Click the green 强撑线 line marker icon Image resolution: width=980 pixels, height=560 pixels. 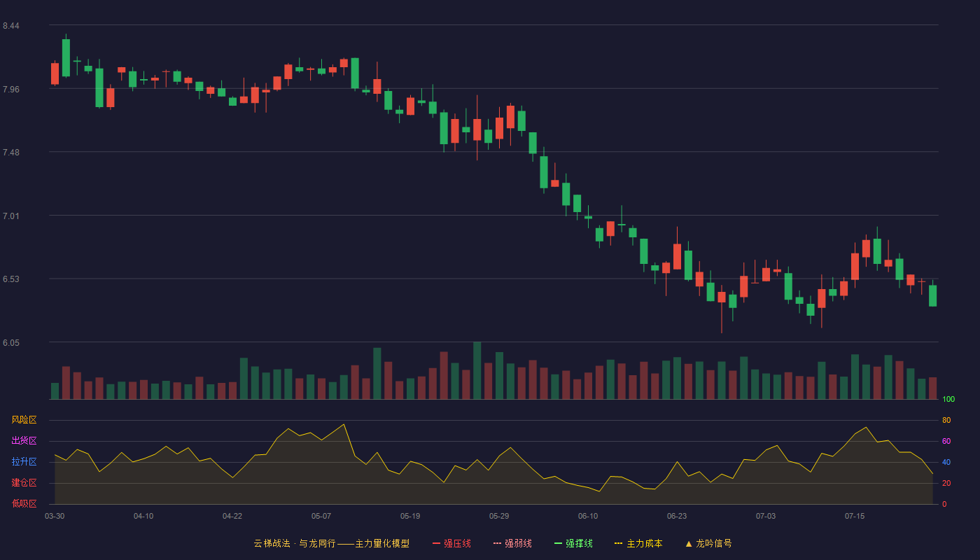pos(558,543)
